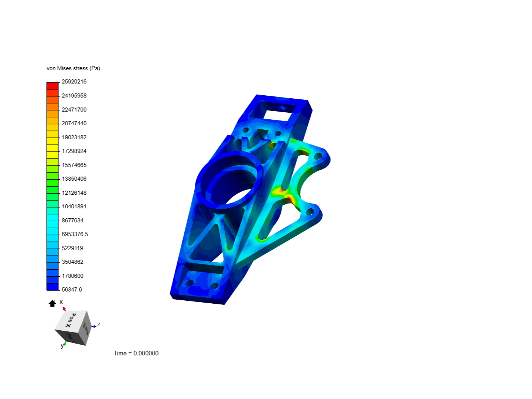The width and height of the screenshot is (532, 399).
Task: Click the legend value 20747440
Action: point(74,123)
